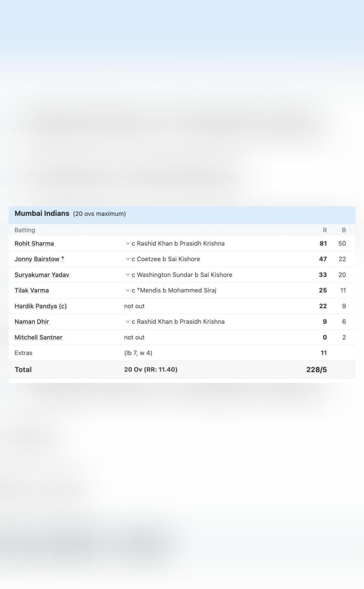Expand Jonny Bairstow dismissal chevron
The width and height of the screenshot is (364, 589).
pyautogui.click(x=127, y=259)
